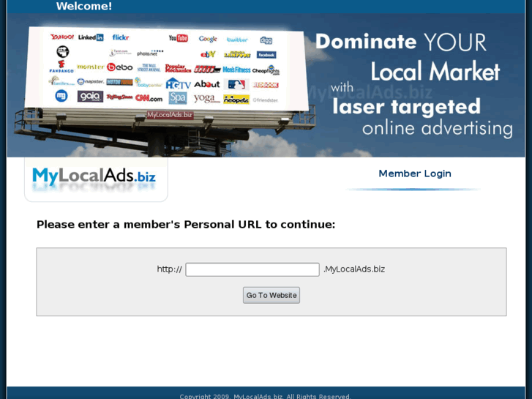Viewport: 532px width, 399px height.
Task: Click the personal URL text input field
Action: point(252,269)
